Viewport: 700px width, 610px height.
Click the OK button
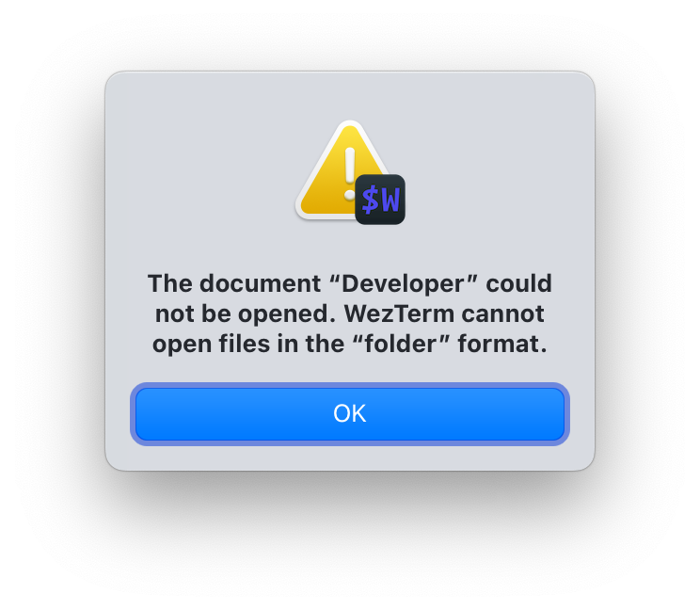(x=350, y=414)
